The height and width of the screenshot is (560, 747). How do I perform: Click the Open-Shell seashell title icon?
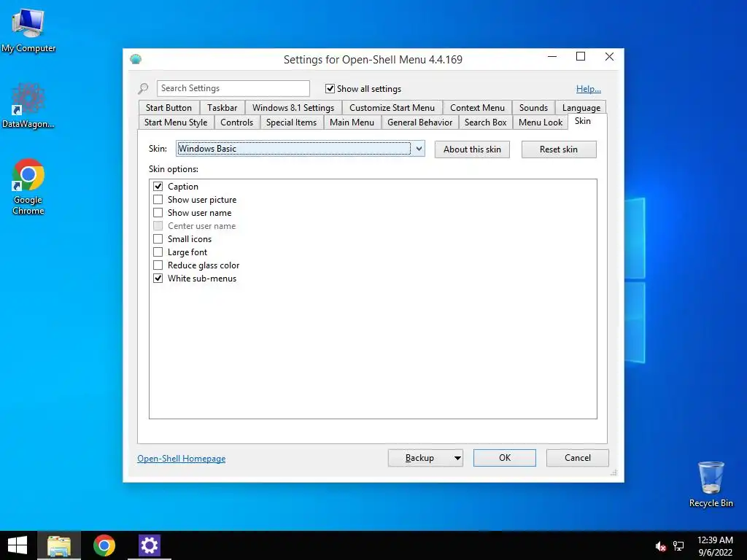pyautogui.click(x=136, y=60)
